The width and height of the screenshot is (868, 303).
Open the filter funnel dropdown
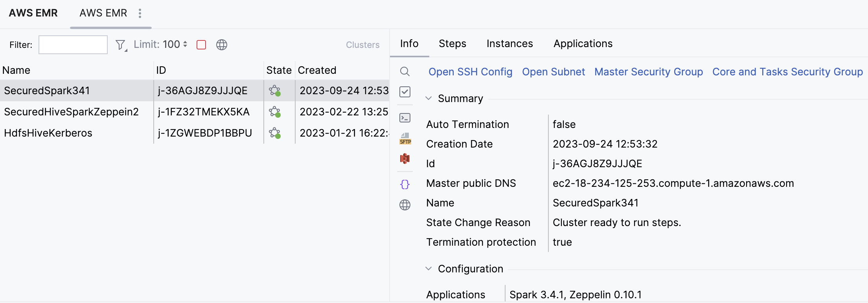coord(121,45)
